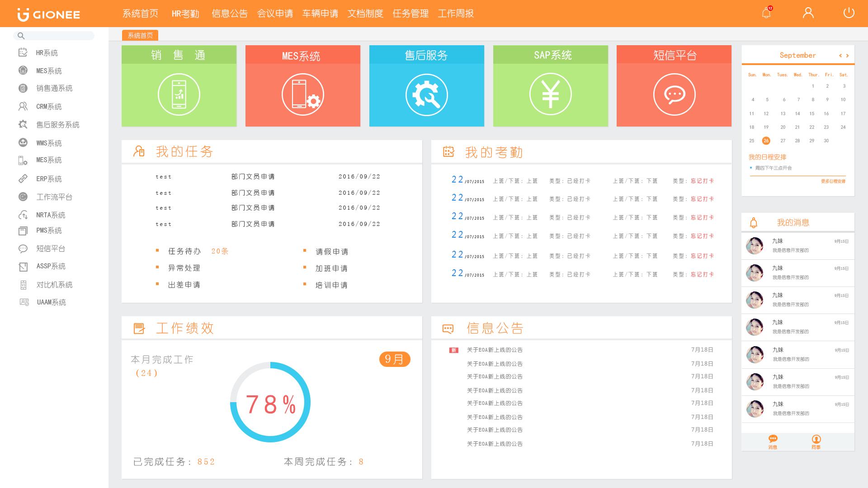Open CRM系统 in the left sidebar
Image resolution: width=868 pixels, height=488 pixels.
(x=49, y=107)
